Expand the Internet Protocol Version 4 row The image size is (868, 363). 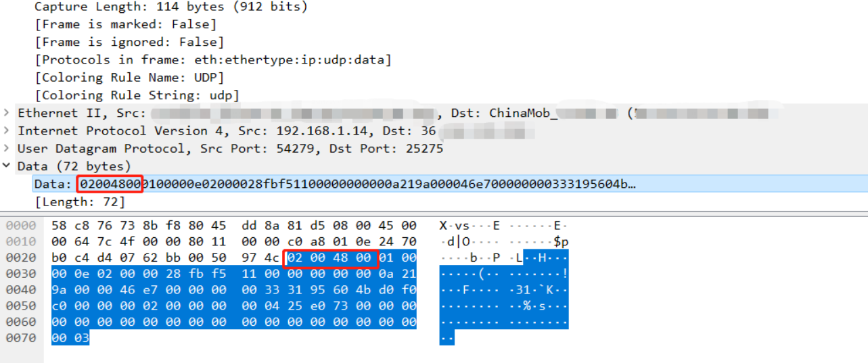tap(7, 130)
